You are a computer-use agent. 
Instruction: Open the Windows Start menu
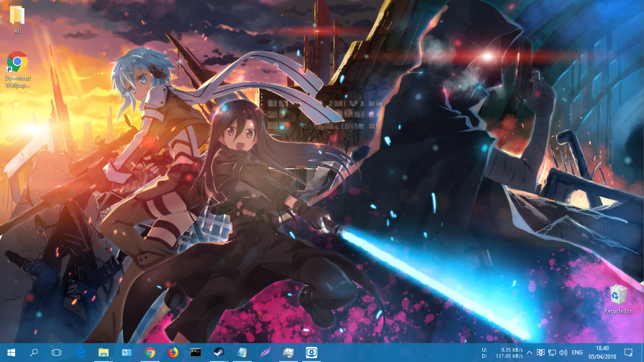(x=11, y=352)
